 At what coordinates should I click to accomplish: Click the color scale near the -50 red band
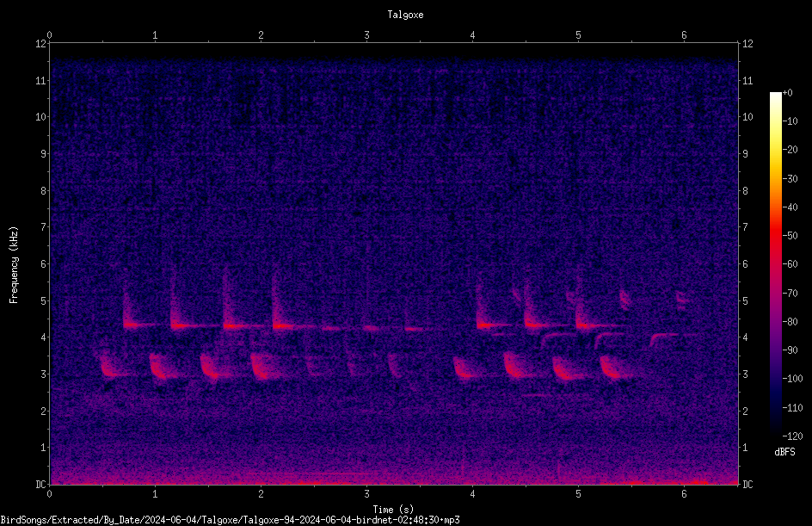click(776, 236)
